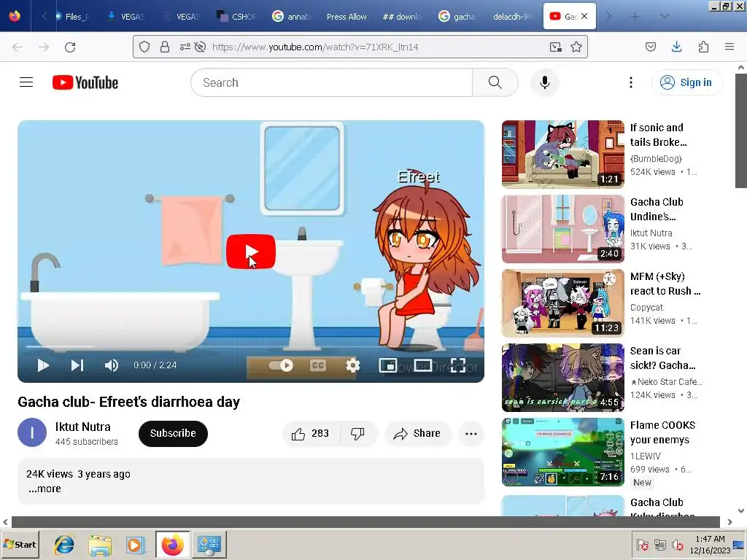Skip to the next video
Screen dimensions: 747x560
click(77, 365)
